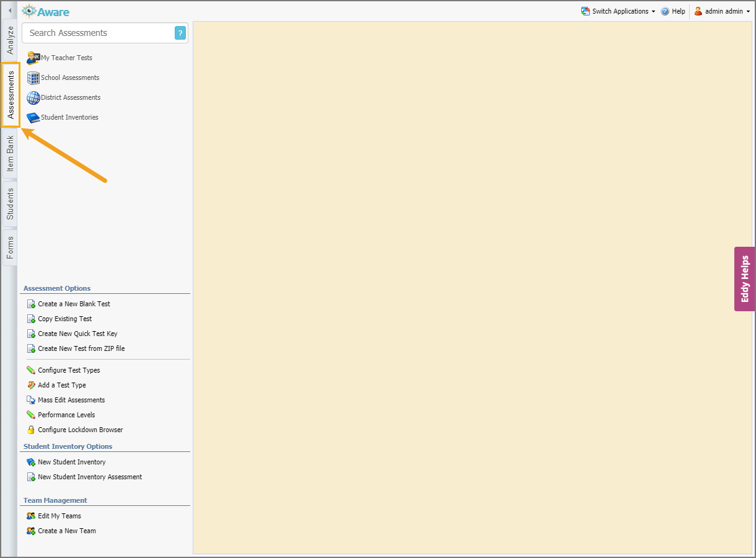Click the Configure Lockdown Browser padlock icon

coord(31,430)
